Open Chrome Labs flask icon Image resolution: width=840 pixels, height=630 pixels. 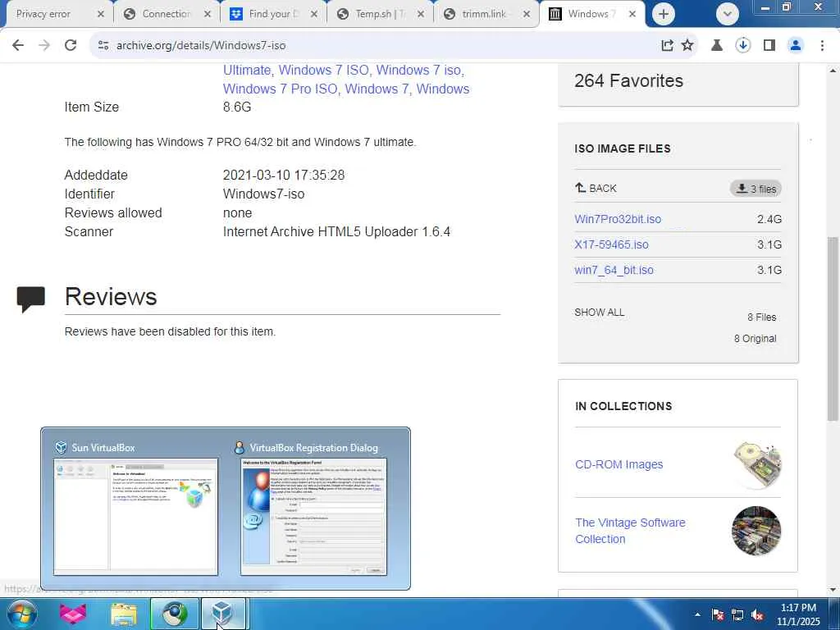pos(716,46)
